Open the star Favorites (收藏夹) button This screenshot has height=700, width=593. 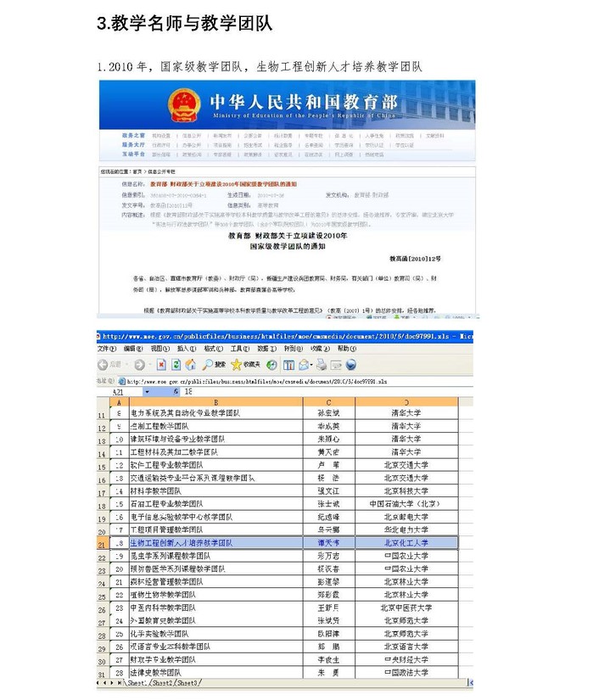pyautogui.click(x=245, y=365)
